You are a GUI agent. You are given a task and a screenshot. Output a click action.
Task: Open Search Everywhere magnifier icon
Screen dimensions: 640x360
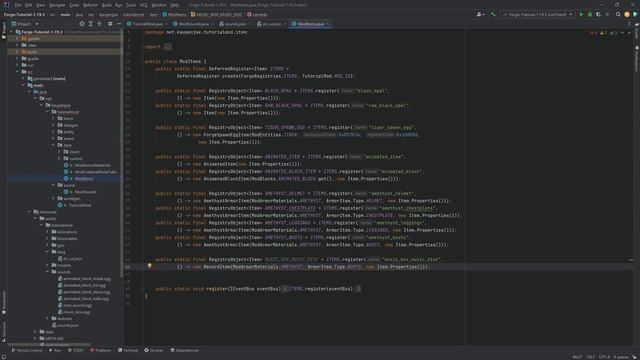tap(618, 14)
